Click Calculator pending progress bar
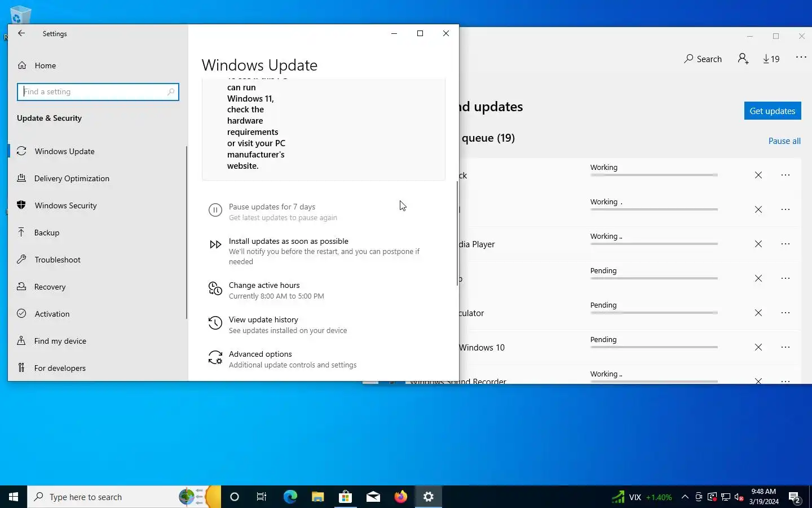The width and height of the screenshot is (812, 508). 654,313
